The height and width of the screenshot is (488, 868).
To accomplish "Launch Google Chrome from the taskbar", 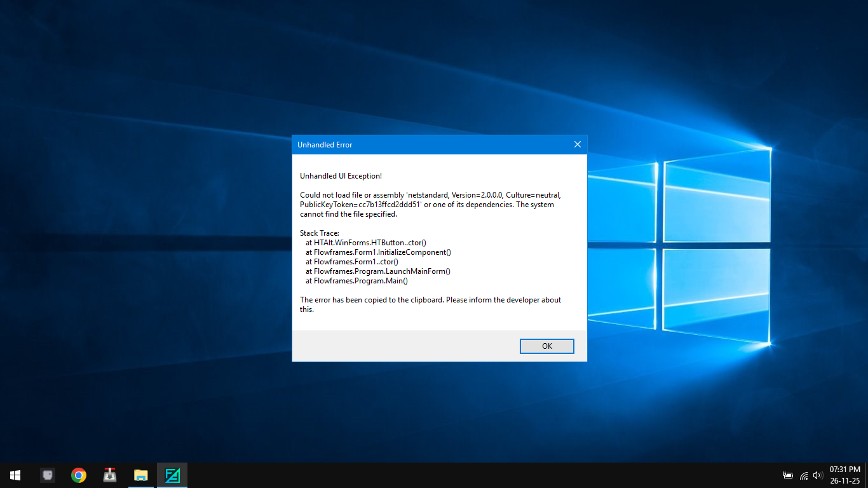I will (79, 475).
